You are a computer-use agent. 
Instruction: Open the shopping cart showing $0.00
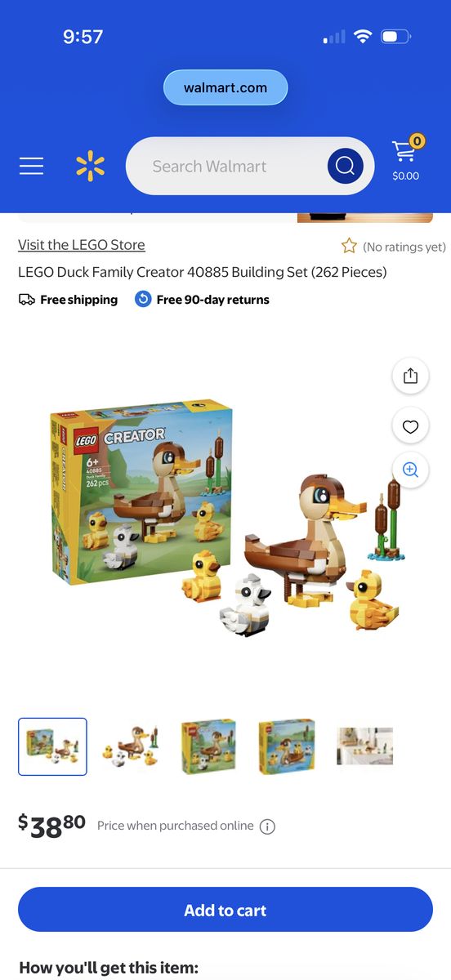point(405,158)
